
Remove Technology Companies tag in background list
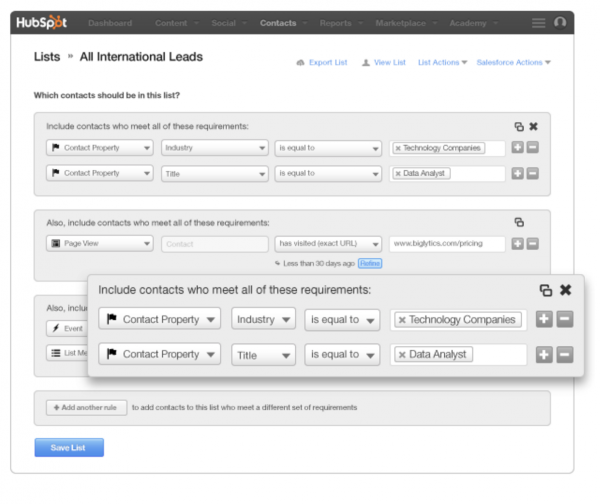point(398,148)
